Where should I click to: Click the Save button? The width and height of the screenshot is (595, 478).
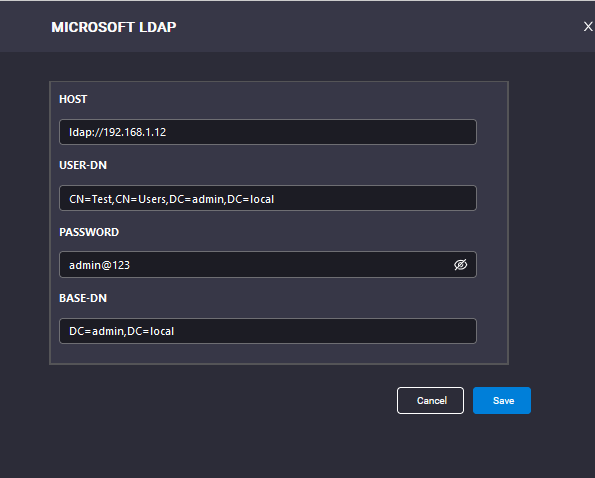point(502,401)
